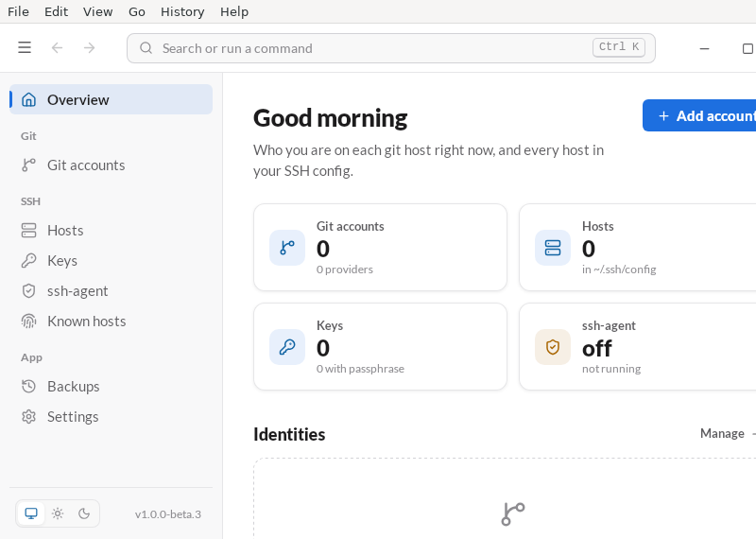Click the Overview home icon
Screen dimensions: 756x539
point(29,100)
